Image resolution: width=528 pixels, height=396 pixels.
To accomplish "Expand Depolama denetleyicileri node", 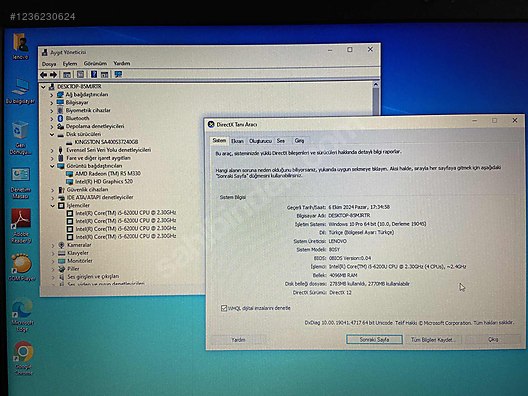I will [x=52, y=127].
